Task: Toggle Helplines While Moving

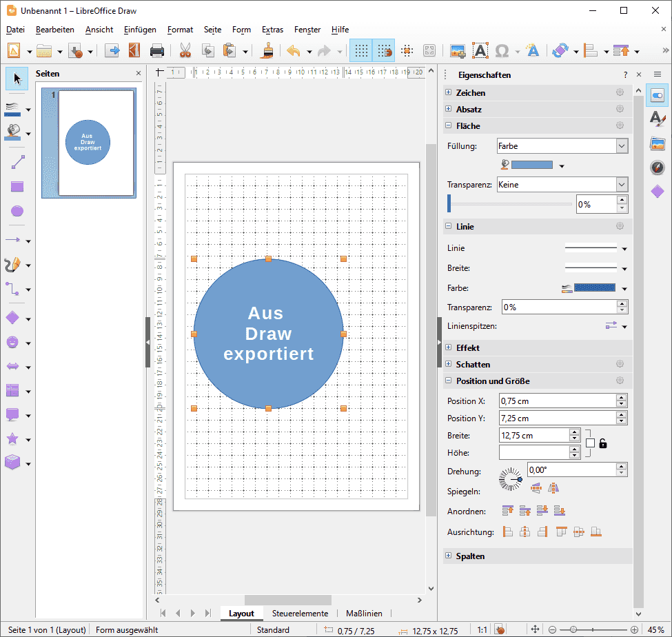Action: (x=407, y=51)
